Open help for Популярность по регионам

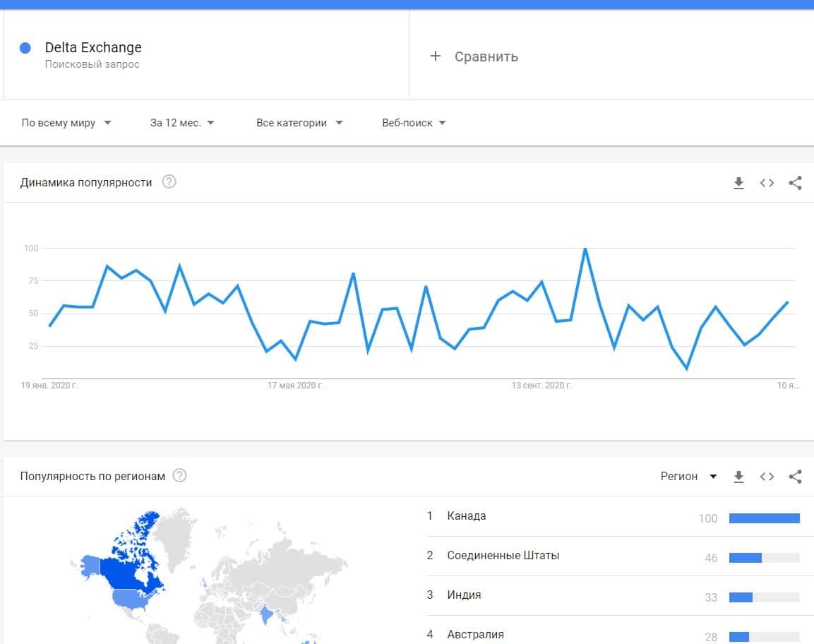coord(180,475)
